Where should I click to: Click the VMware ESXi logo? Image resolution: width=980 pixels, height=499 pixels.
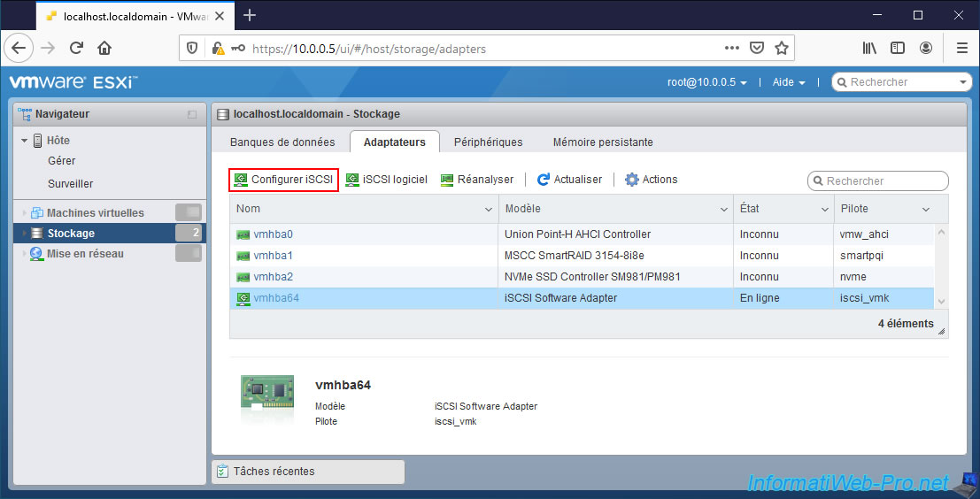coord(73,82)
